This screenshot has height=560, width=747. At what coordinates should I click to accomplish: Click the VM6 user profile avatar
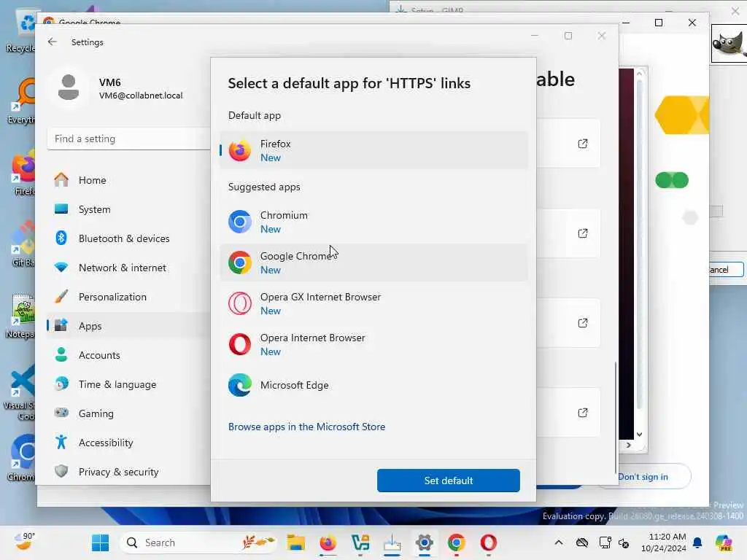click(69, 87)
